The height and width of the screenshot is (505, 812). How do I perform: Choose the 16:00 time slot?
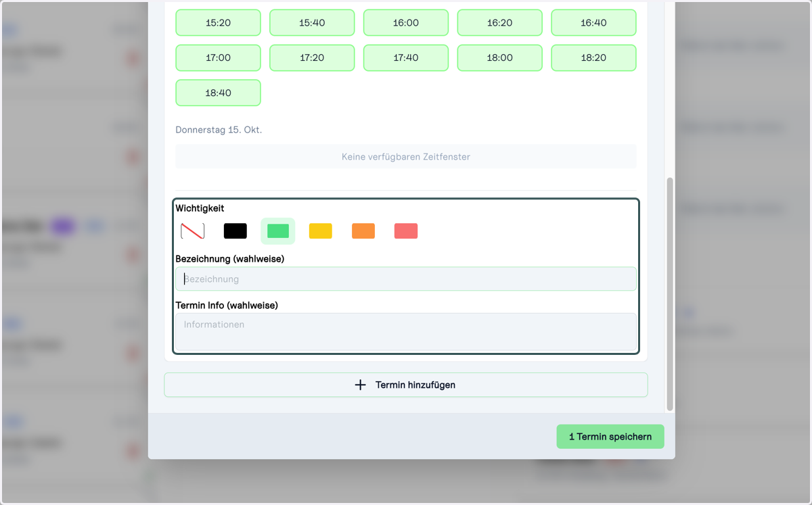406,22
